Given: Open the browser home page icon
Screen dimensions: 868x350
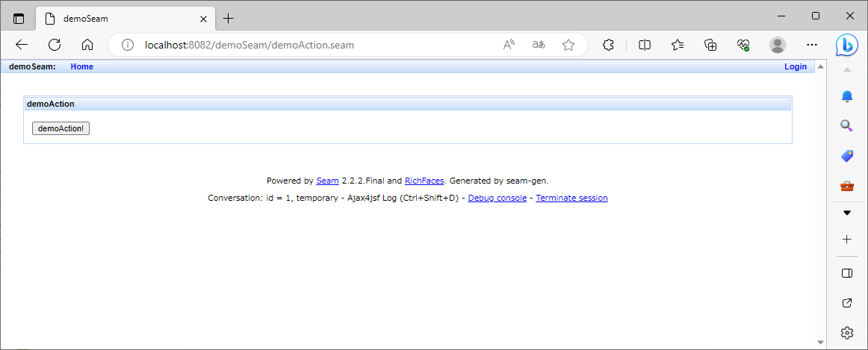Looking at the screenshot, I should pyautogui.click(x=87, y=45).
